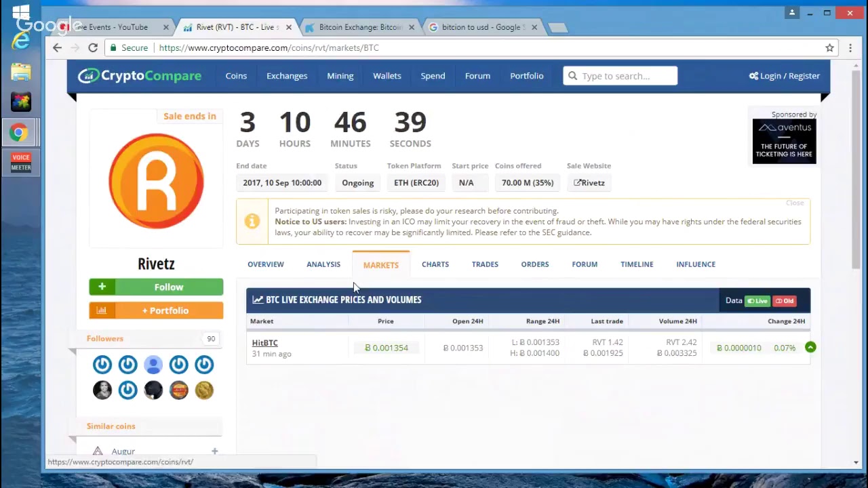Open the gold coin follower avatar
This screenshot has width=868, height=488.
[x=204, y=390]
